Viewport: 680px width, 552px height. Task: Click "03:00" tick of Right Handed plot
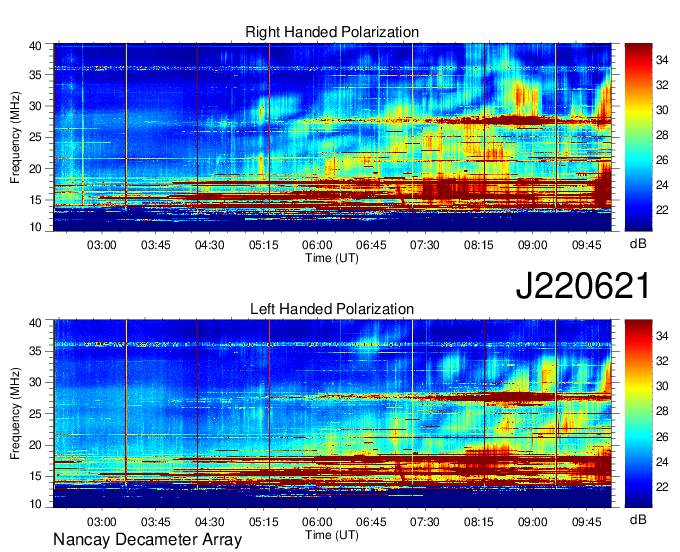point(101,245)
